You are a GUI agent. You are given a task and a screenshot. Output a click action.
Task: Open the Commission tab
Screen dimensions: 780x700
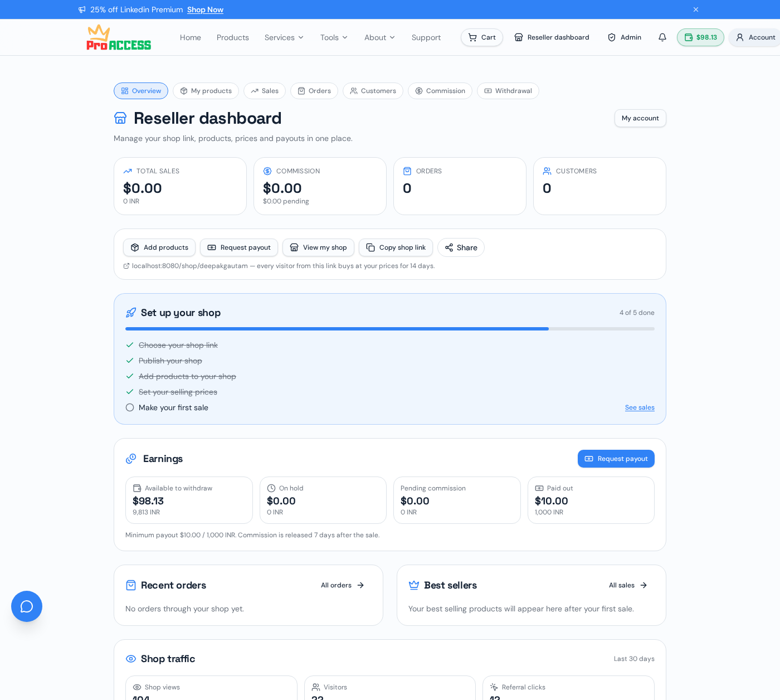[x=440, y=91]
